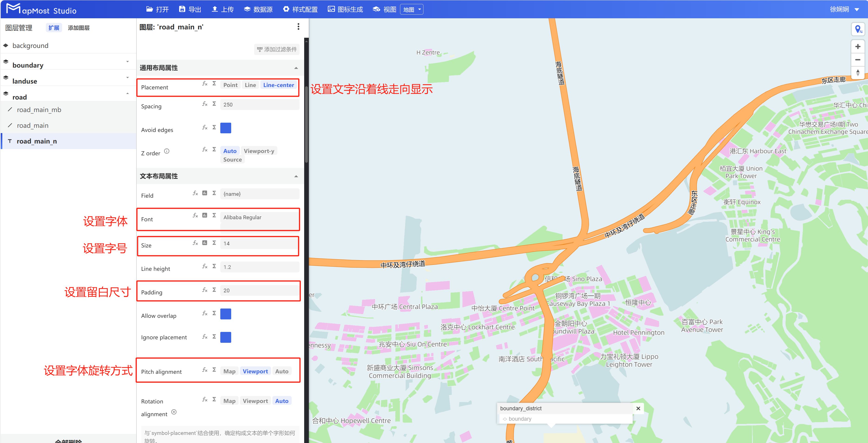Toggle the Allow overlap blue switch
The image size is (868, 443).
pos(225,314)
